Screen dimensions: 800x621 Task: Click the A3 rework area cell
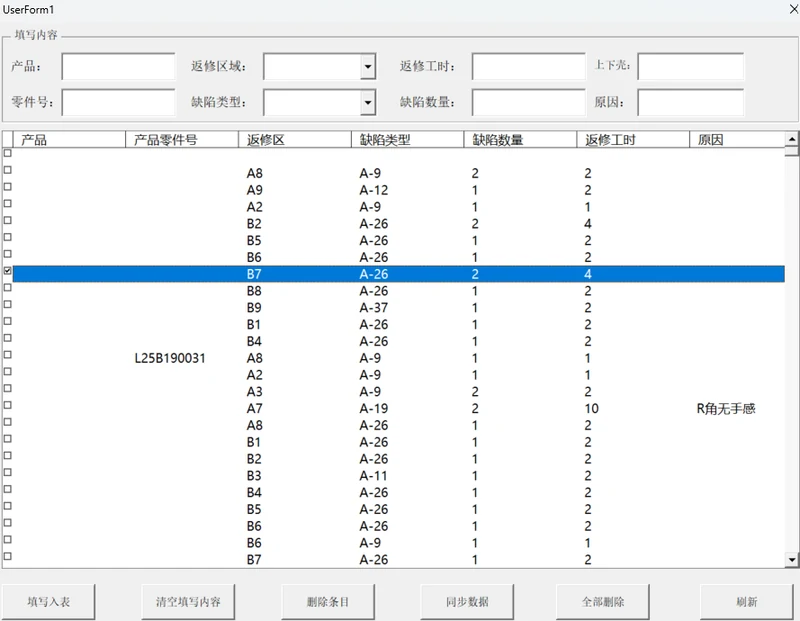[x=254, y=392]
